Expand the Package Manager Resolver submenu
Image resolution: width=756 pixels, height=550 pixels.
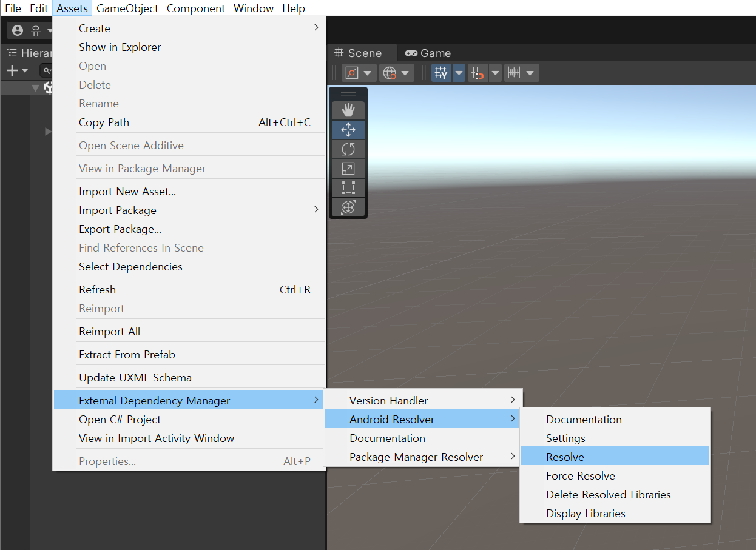click(x=423, y=457)
